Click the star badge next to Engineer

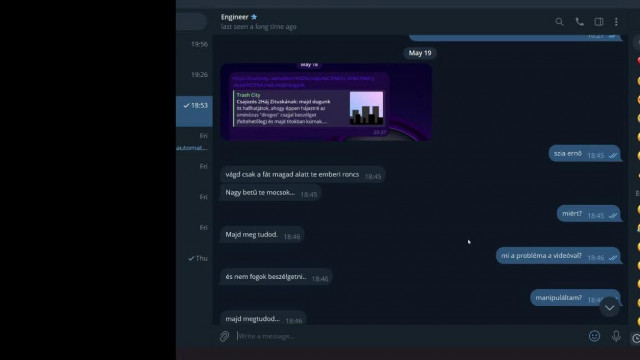point(254,17)
